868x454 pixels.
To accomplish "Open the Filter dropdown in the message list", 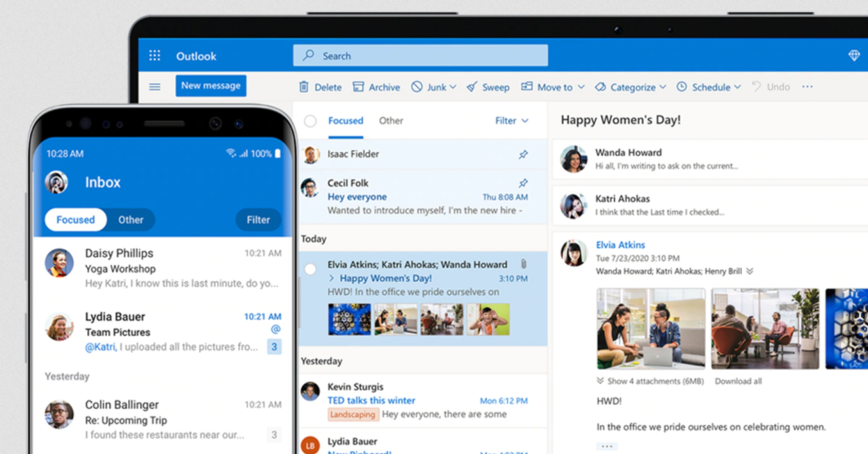I will pyautogui.click(x=511, y=121).
